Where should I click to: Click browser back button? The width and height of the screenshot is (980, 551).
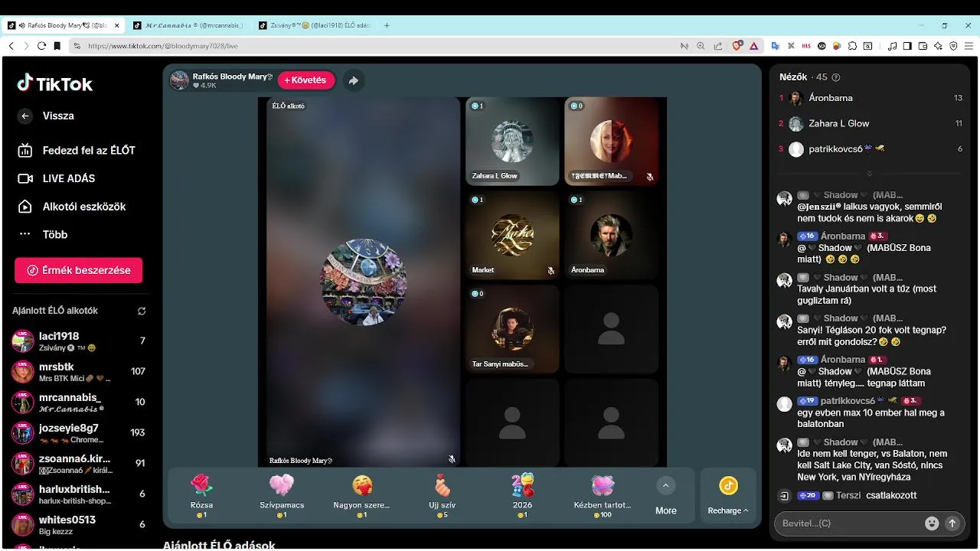pyautogui.click(x=11, y=46)
